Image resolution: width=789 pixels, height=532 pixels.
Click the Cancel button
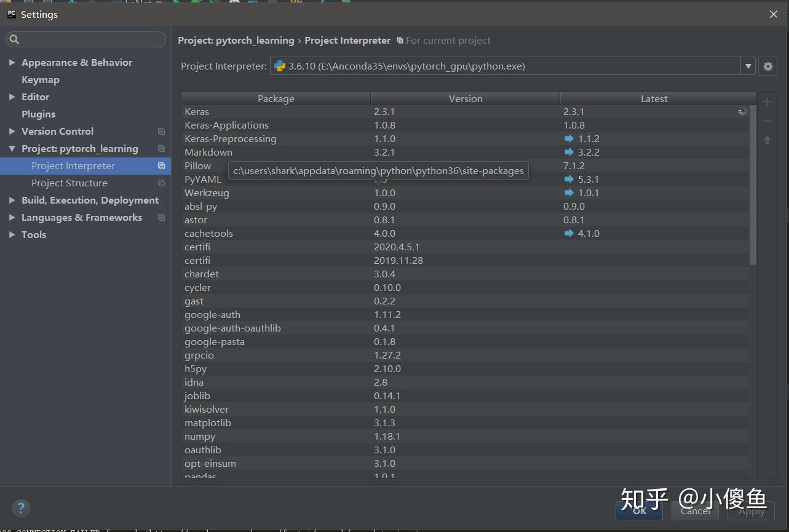696,510
